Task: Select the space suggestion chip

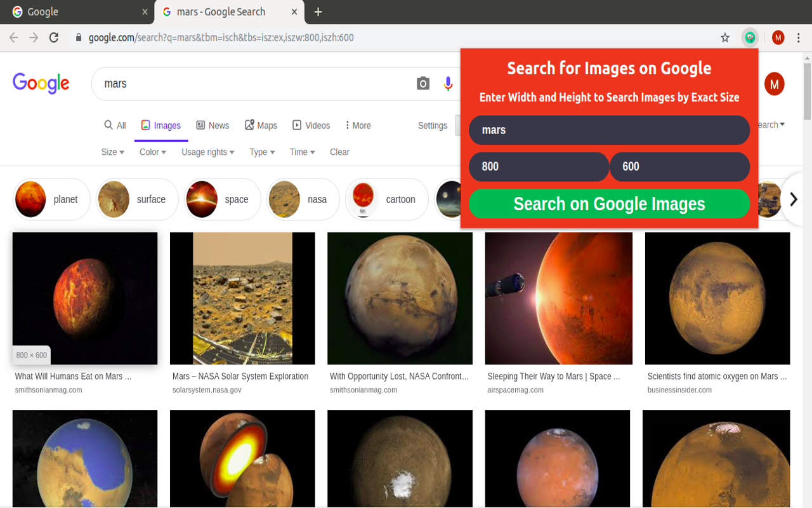Action: click(222, 199)
